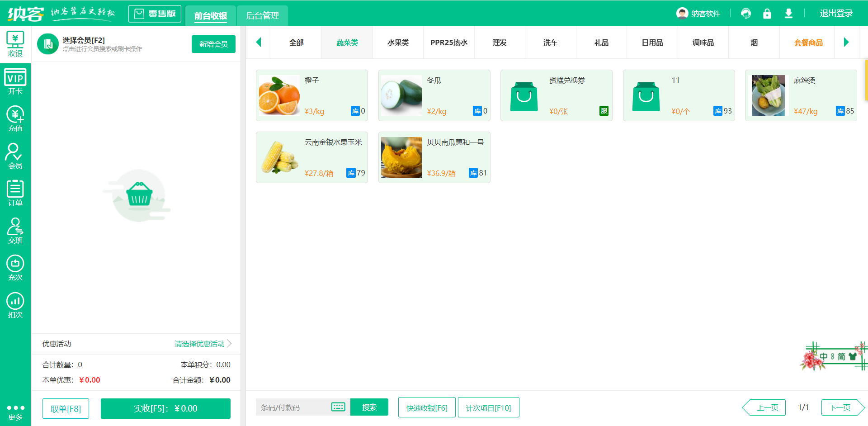Expand the 更多 more options menu

15,412
